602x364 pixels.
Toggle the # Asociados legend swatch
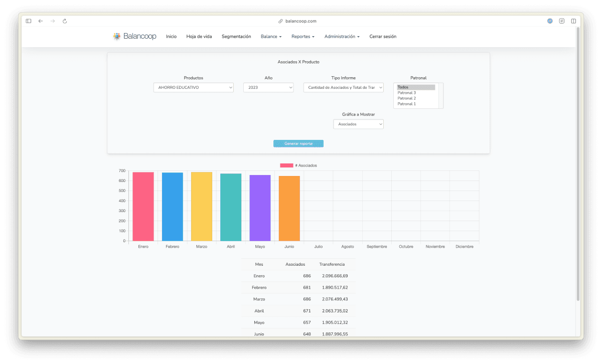click(x=286, y=165)
